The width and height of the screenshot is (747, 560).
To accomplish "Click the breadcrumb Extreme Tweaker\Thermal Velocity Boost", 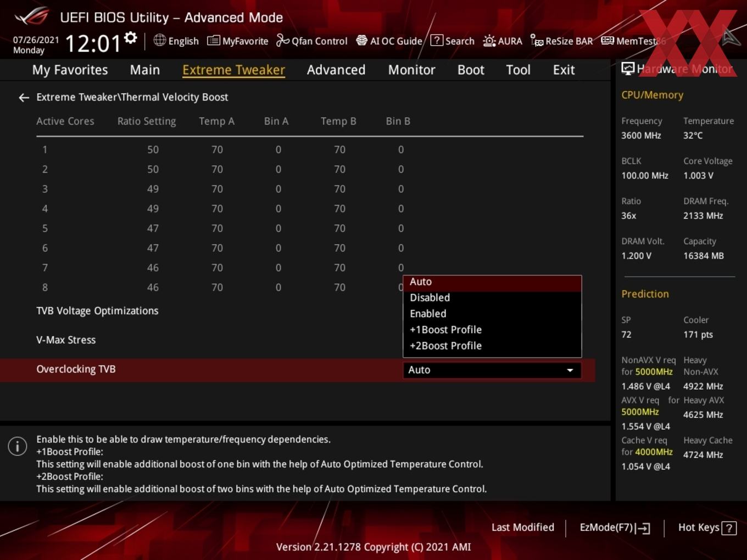I will coord(132,97).
